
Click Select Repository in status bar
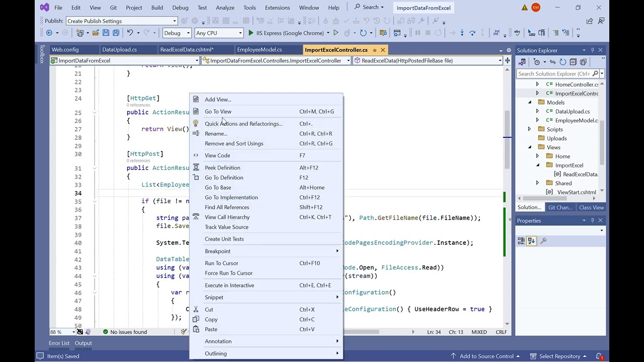pos(559,356)
